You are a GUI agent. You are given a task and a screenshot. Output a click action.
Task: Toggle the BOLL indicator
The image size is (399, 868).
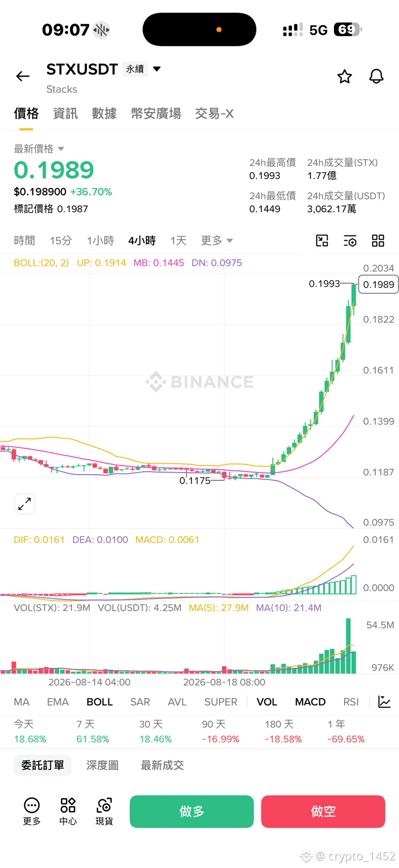100,702
